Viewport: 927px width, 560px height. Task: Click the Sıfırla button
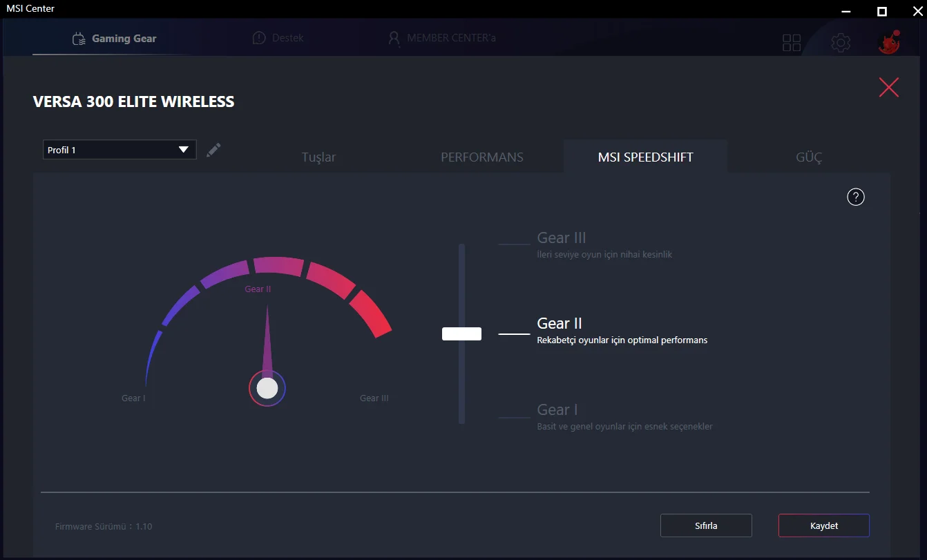pos(706,525)
